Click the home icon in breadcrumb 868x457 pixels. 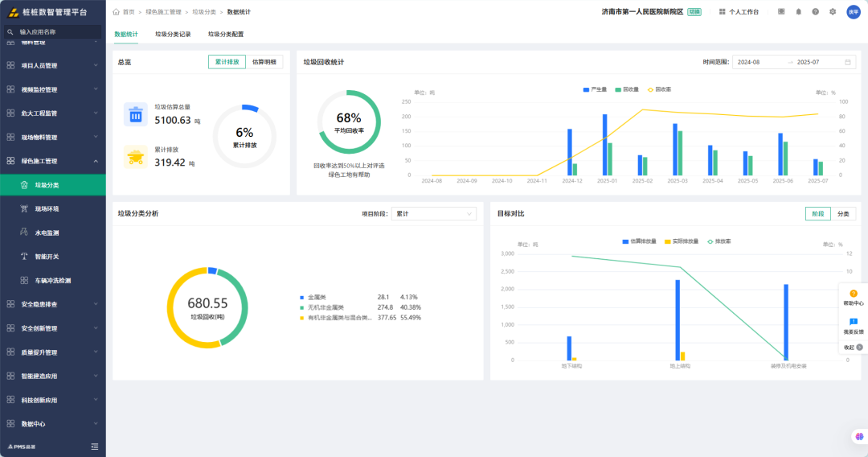(x=117, y=11)
